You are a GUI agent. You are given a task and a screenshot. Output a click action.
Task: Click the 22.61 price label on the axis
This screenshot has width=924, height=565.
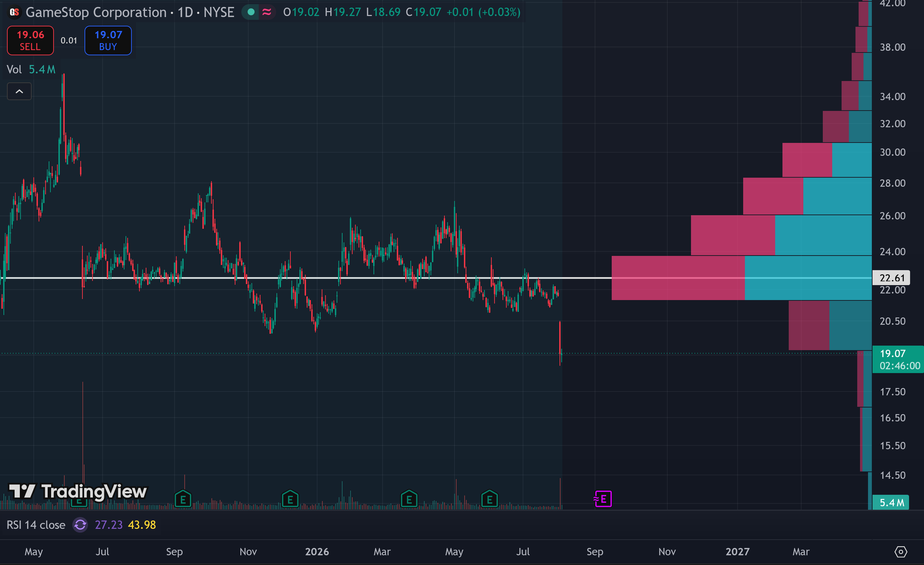892,278
